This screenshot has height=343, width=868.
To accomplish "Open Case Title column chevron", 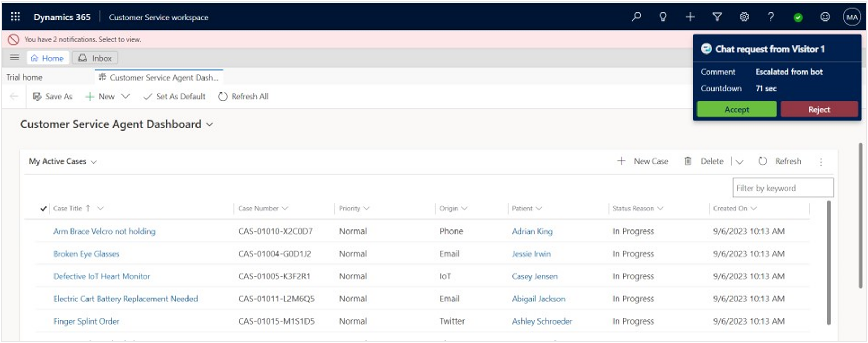I will [x=100, y=208].
